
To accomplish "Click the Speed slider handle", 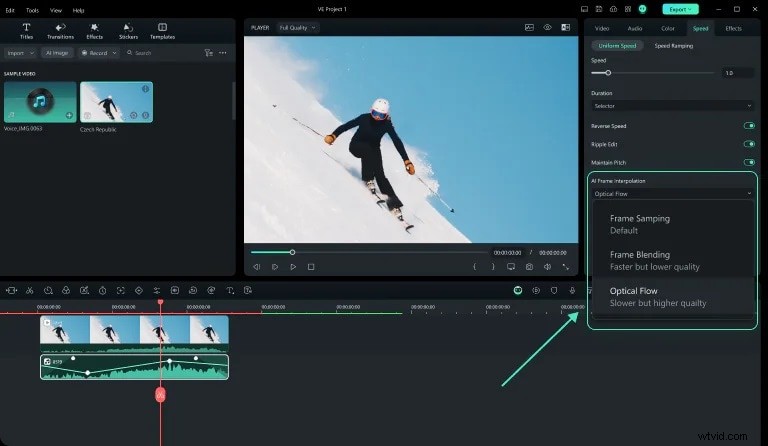I will 608,73.
